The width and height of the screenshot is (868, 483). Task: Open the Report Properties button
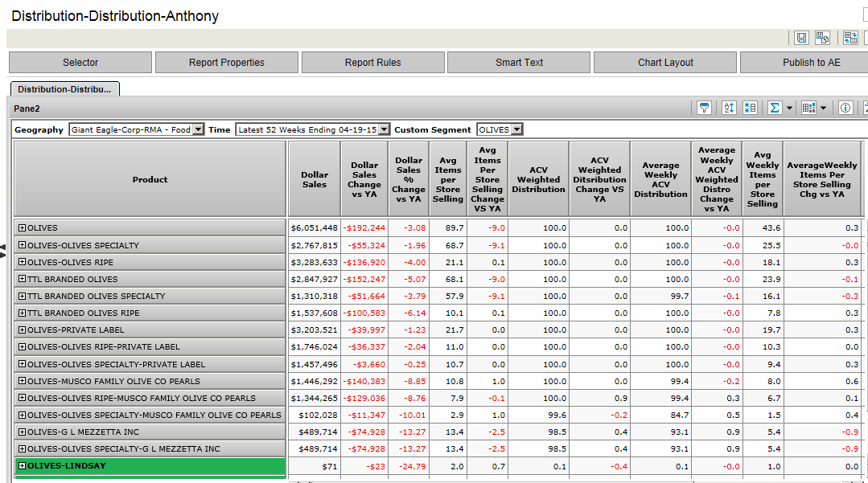227,63
